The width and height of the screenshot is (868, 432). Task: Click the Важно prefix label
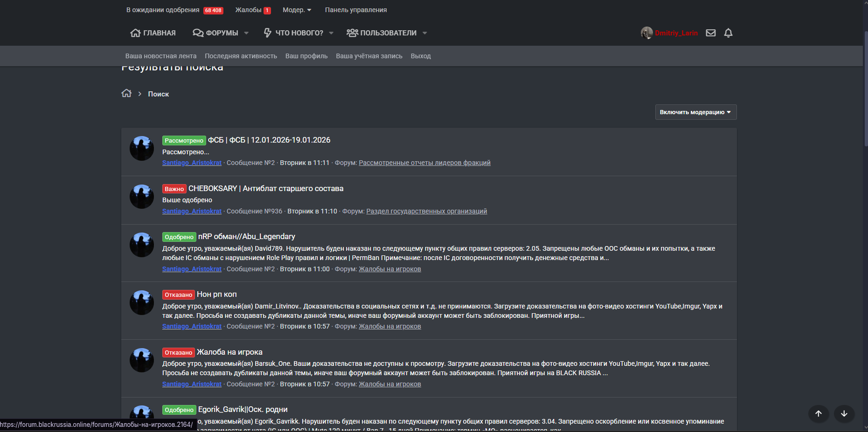point(174,189)
